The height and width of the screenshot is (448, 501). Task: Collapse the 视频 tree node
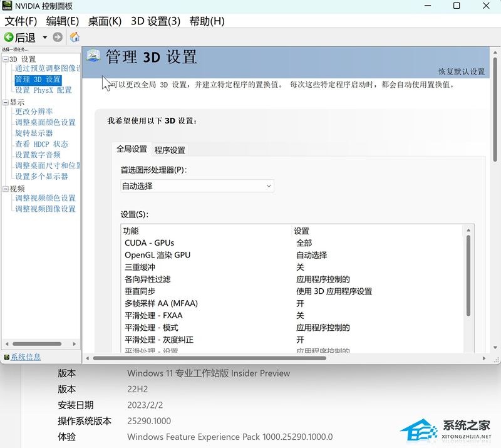[5, 189]
